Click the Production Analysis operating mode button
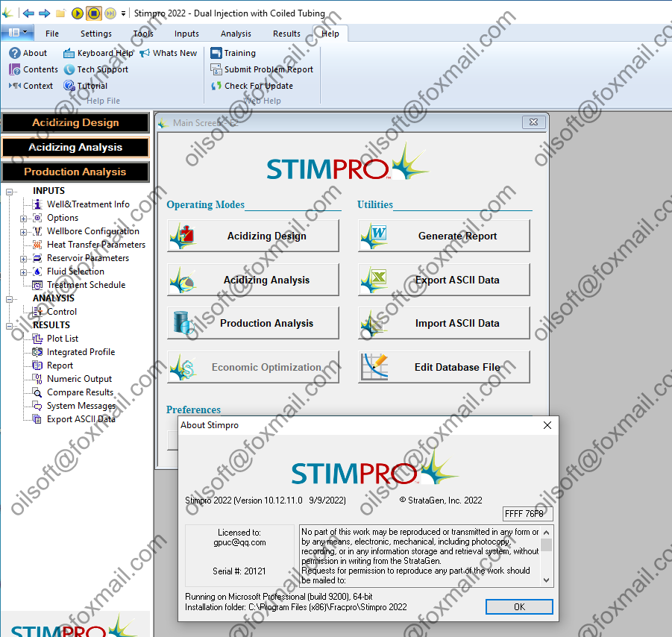 click(253, 323)
